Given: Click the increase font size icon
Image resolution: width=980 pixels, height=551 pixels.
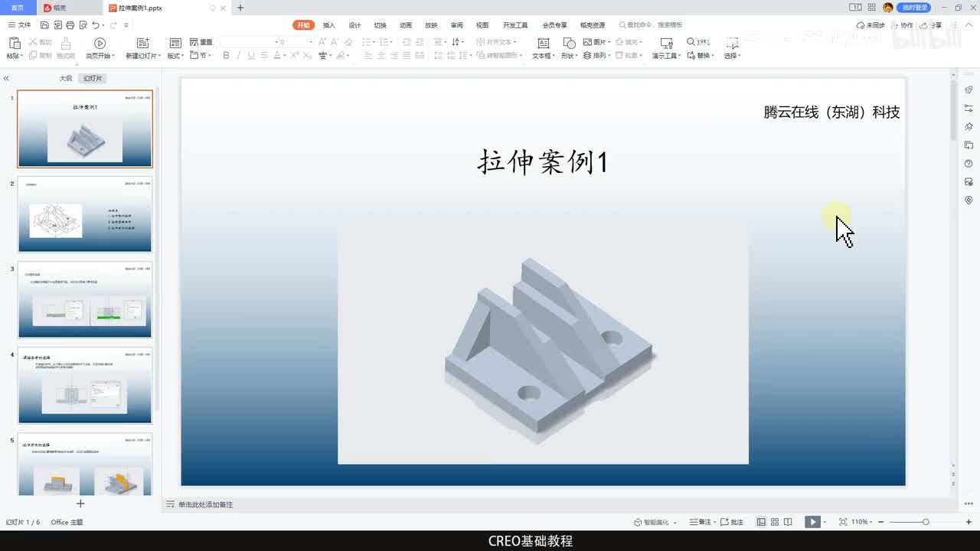Looking at the screenshot, I should (322, 42).
